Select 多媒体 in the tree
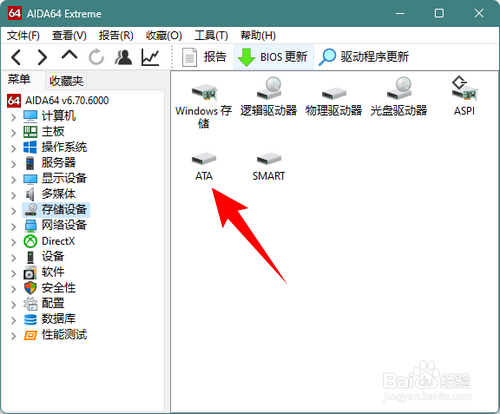 [x=49, y=194]
